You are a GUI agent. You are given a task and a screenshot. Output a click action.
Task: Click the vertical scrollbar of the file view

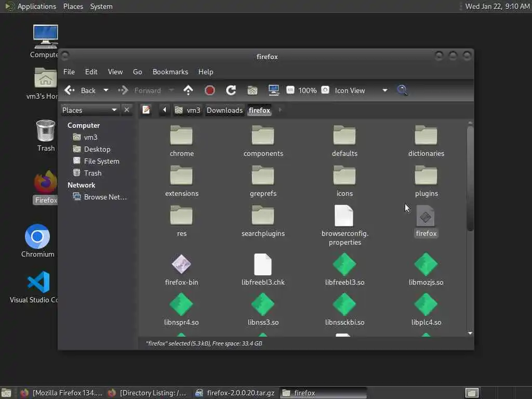[470, 179]
